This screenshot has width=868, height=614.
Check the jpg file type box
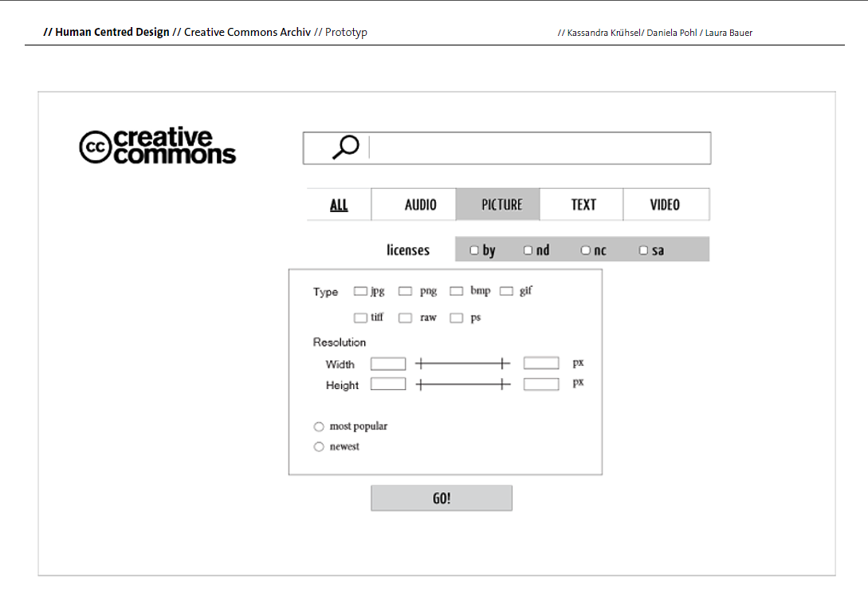tap(360, 291)
